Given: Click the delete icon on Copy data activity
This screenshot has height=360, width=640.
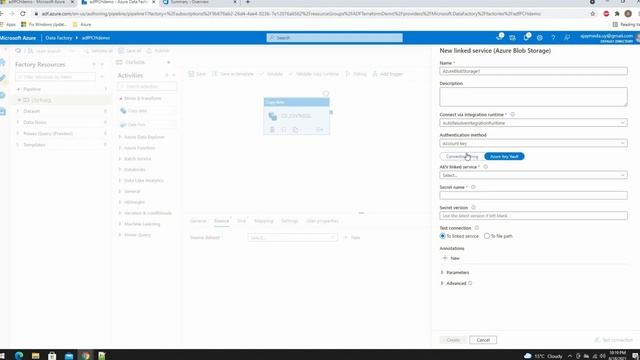Looking at the screenshot, I should (272, 129).
